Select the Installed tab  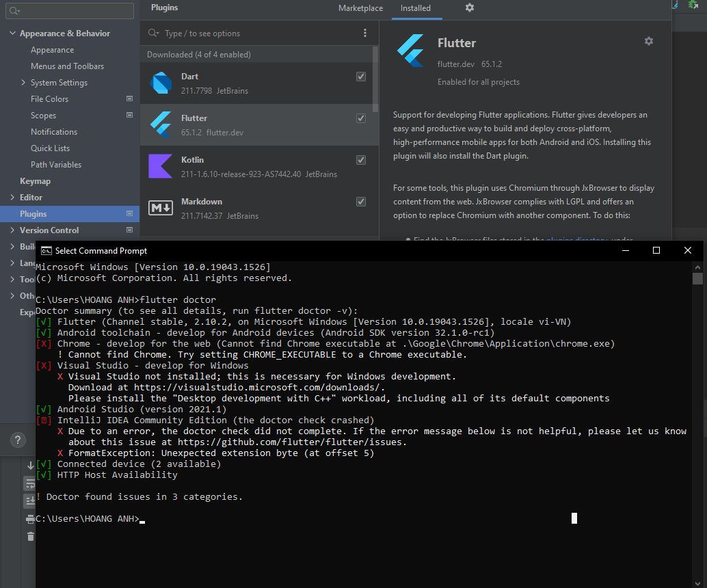click(x=416, y=8)
